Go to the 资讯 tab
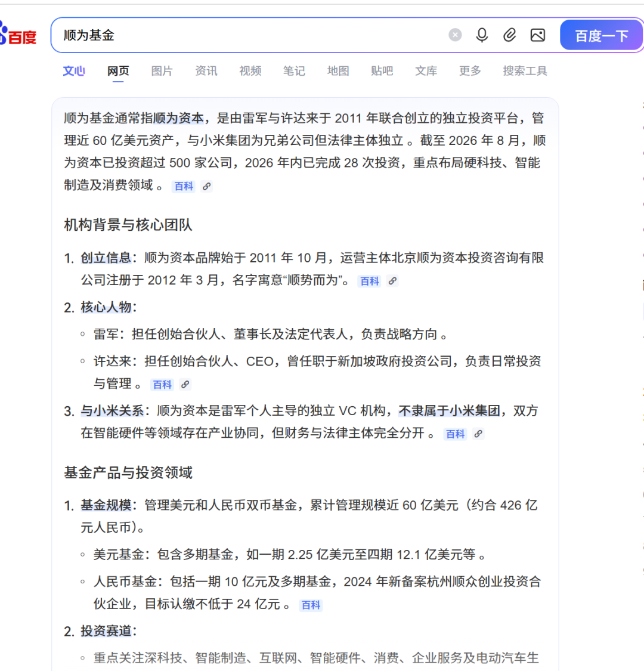This screenshot has height=671, width=644. (x=206, y=70)
